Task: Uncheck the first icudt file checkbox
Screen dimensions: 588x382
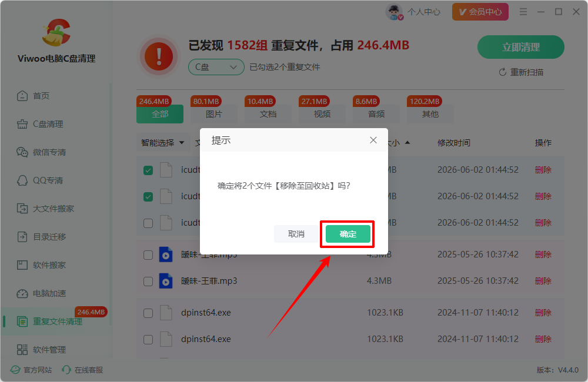Action: point(148,170)
